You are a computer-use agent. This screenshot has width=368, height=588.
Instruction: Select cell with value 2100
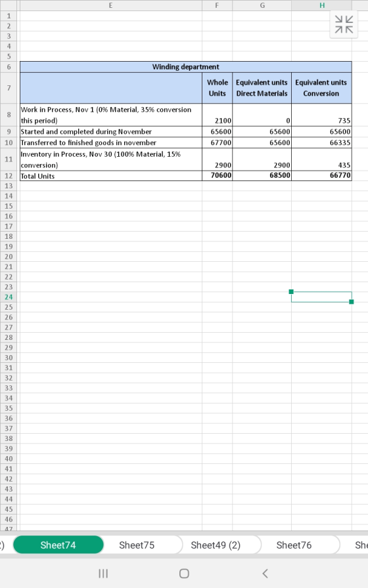point(217,115)
